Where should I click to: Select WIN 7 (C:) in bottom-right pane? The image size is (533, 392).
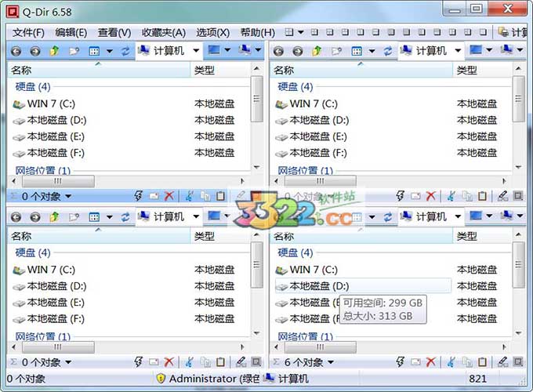coord(306,270)
